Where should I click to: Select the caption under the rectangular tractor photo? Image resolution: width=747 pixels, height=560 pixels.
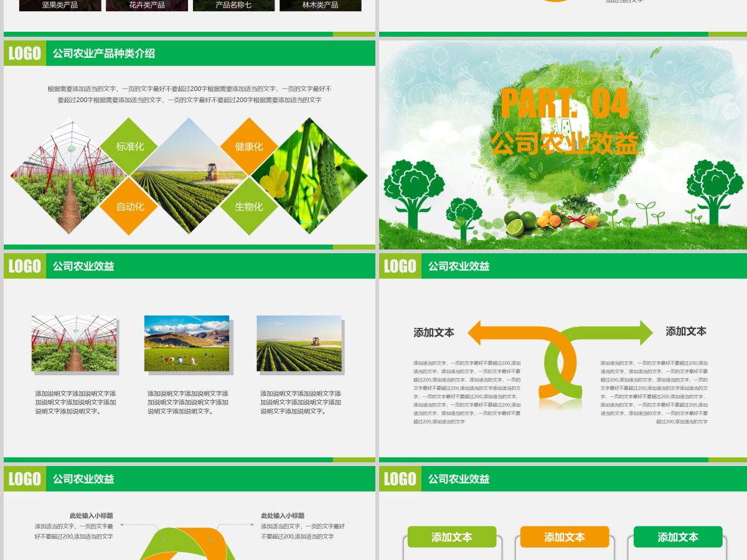coord(301,403)
